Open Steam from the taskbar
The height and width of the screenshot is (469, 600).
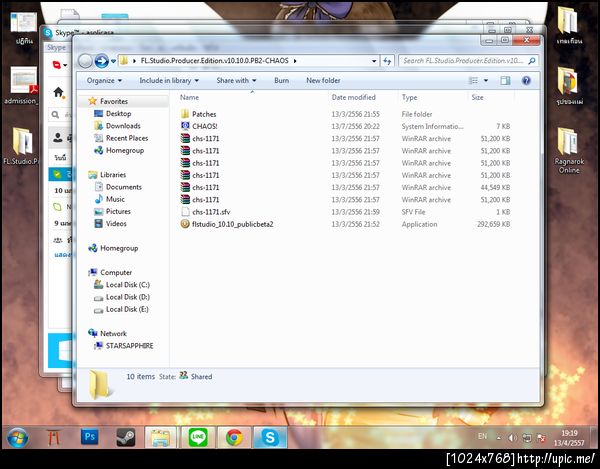tap(126, 437)
